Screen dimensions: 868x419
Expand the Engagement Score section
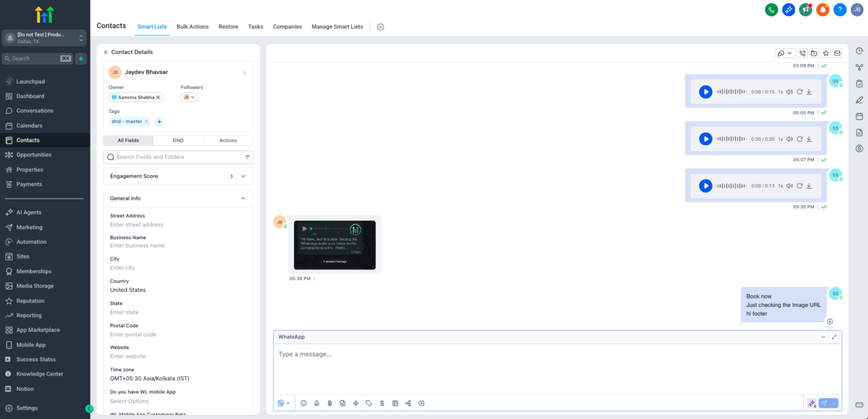pos(242,176)
